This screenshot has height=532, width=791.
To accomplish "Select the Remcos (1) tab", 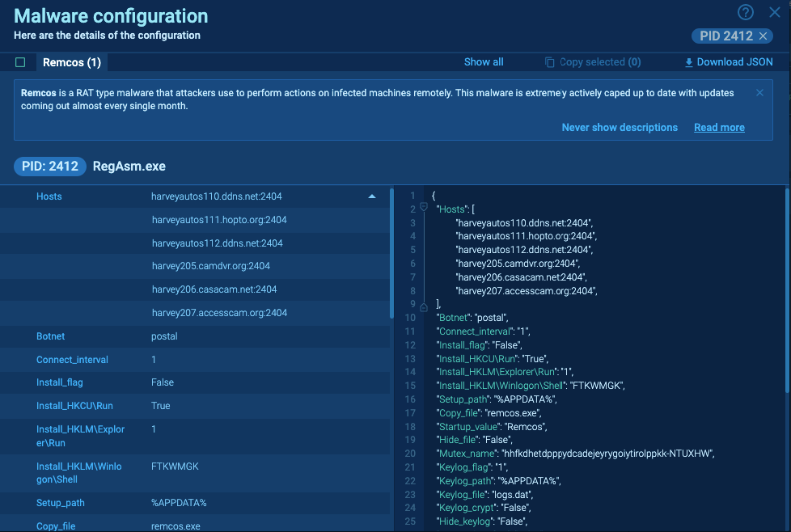I will [x=71, y=62].
